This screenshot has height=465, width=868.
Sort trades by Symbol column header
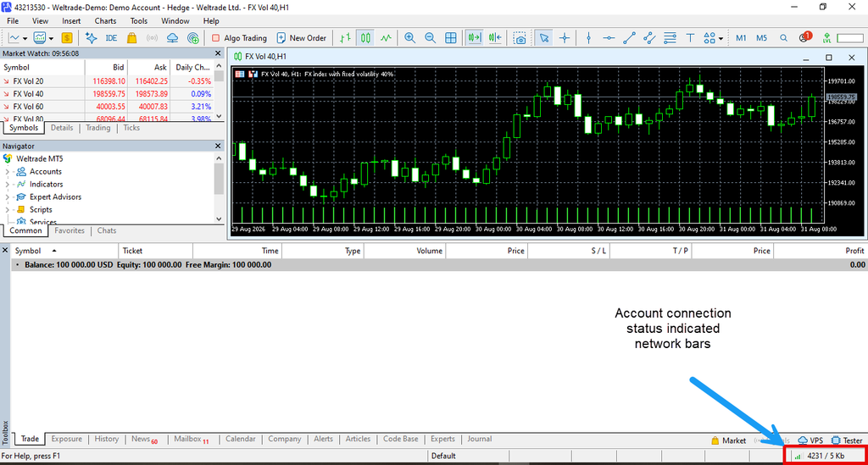point(64,251)
